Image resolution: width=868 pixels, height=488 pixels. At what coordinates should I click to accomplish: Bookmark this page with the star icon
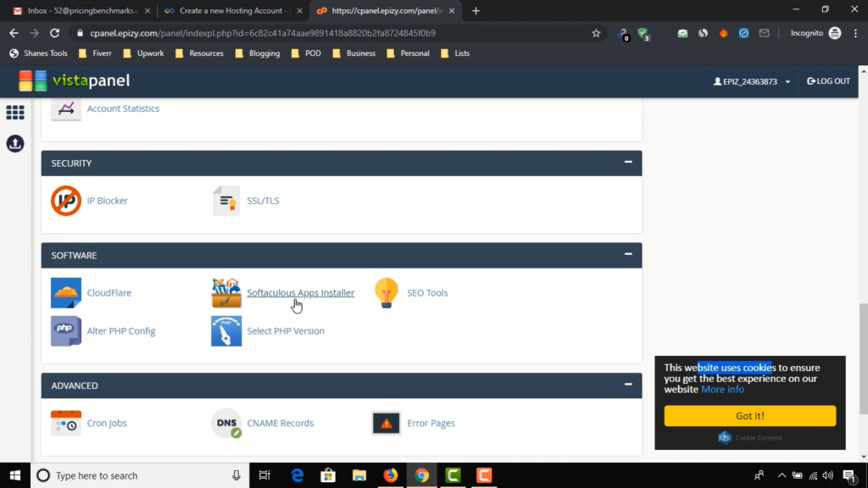[x=596, y=33]
